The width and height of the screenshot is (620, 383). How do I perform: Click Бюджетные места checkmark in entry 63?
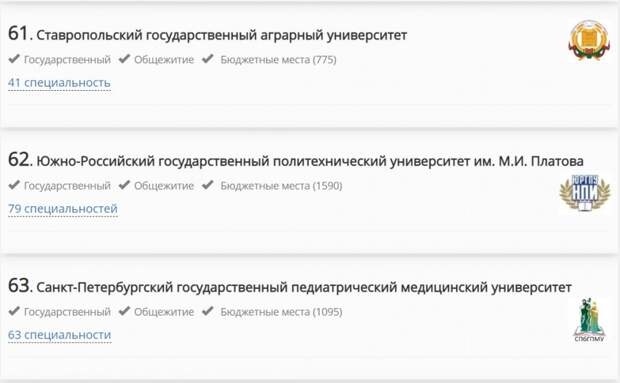pyautogui.click(x=208, y=311)
